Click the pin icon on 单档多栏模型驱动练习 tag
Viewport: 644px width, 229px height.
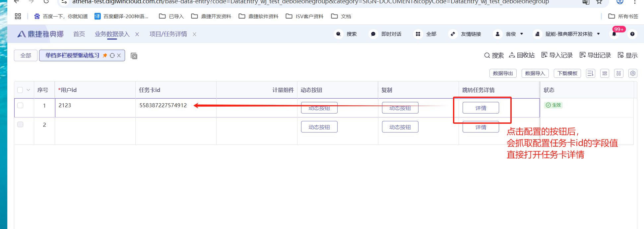point(105,55)
